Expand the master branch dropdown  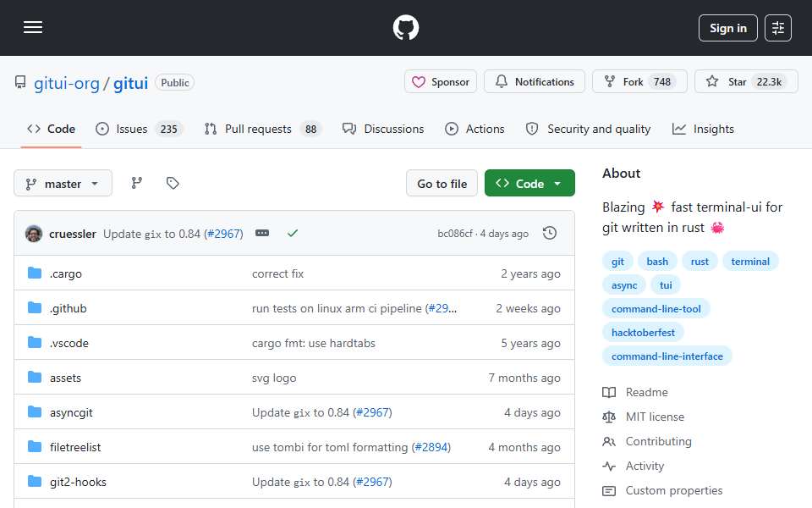point(63,184)
